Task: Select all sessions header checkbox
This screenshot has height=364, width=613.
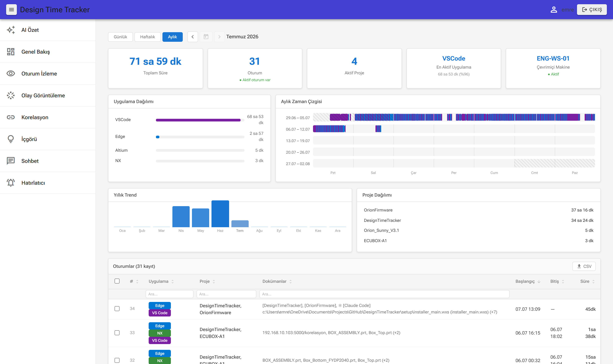Action: pos(117,281)
